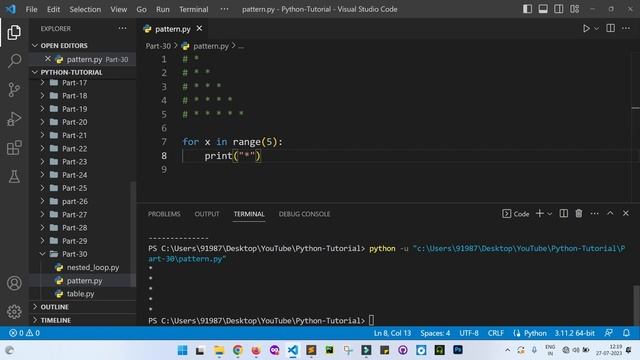Collapse the Part-30 folder
The width and height of the screenshot is (640, 360).
click(x=74, y=254)
